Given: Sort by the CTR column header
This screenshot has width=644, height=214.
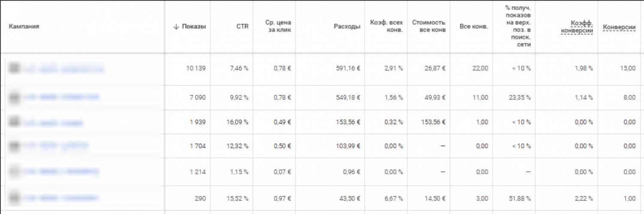Looking at the screenshot, I should 242,27.
